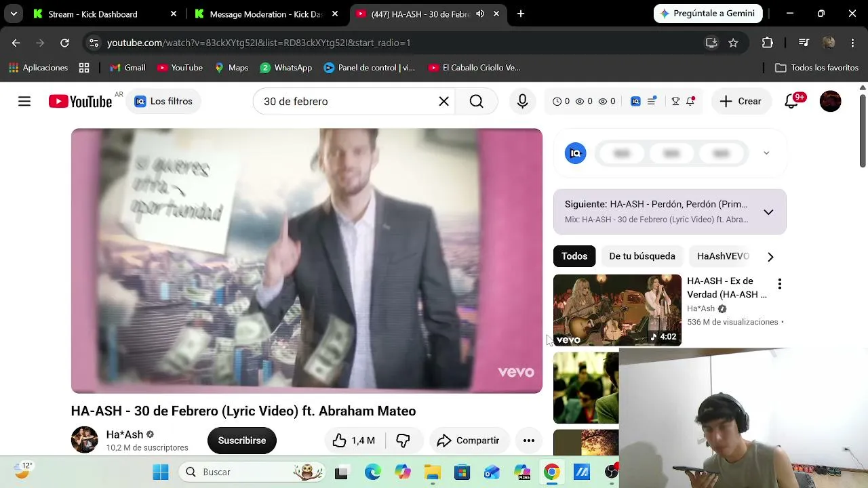Open the WhatsApp bookmark
Viewport: 868px width, 488px height.
286,68
